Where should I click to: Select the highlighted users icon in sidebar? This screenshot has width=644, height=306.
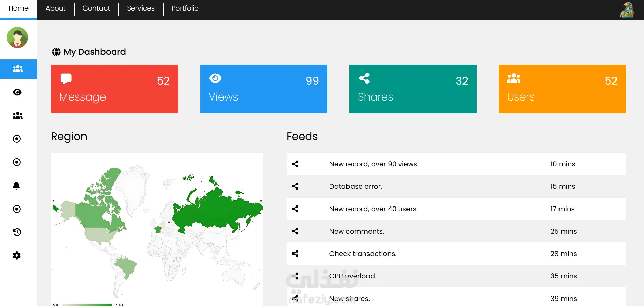[x=18, y=69]
